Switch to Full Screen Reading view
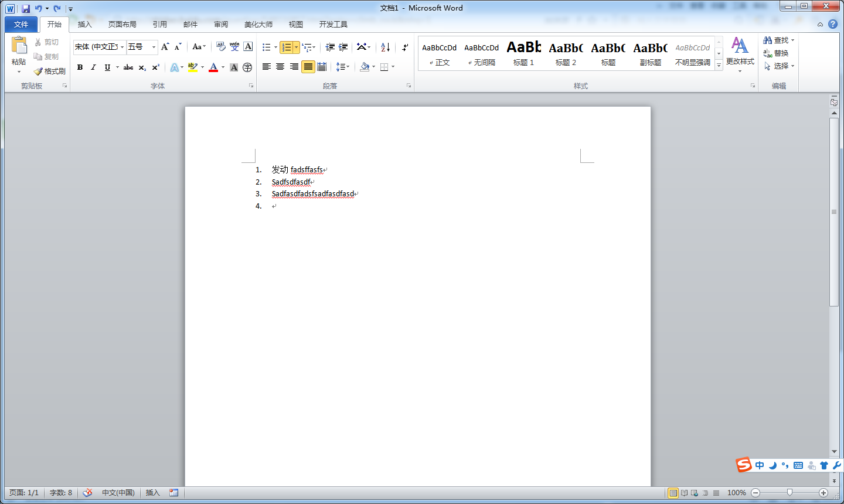This screenshot has width=844, height=504. [684, 493]
